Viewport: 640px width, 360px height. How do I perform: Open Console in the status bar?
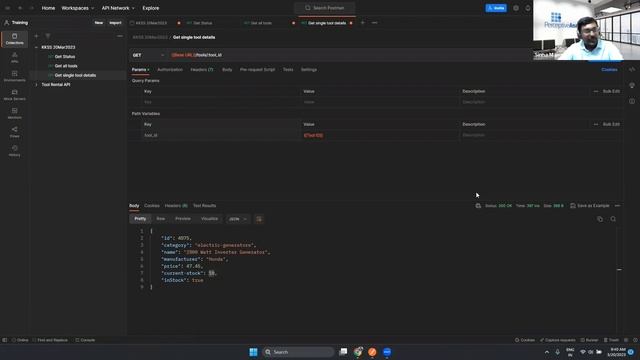[85, 340]
